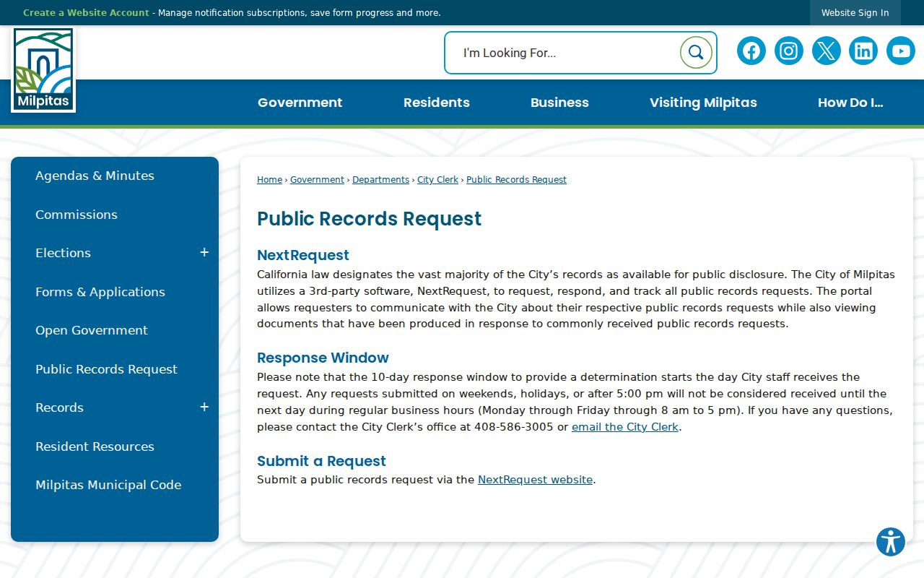Open the Visiting Milpitas menu
The height and width of the screenshot is (578, 924).
[703, 103]
